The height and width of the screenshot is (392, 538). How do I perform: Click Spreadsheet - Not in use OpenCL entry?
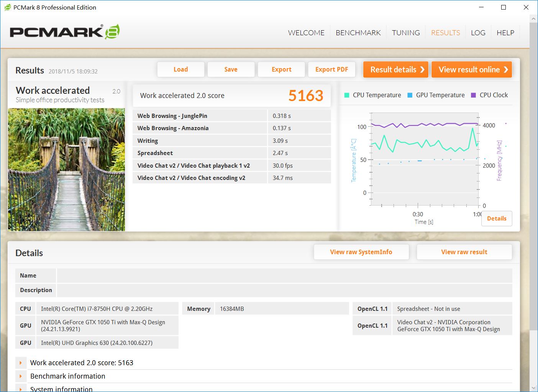452,309
